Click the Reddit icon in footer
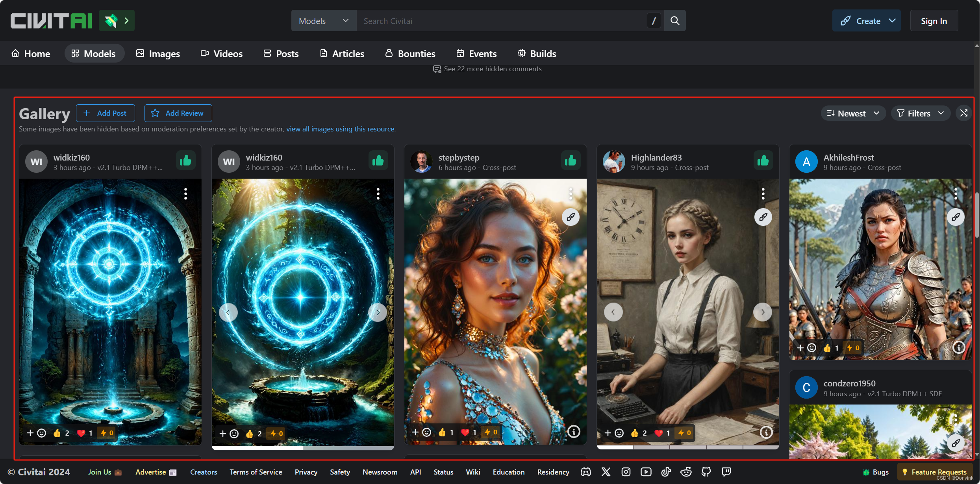Viewport: 980px width, 484px height. (x=686, y=472)
